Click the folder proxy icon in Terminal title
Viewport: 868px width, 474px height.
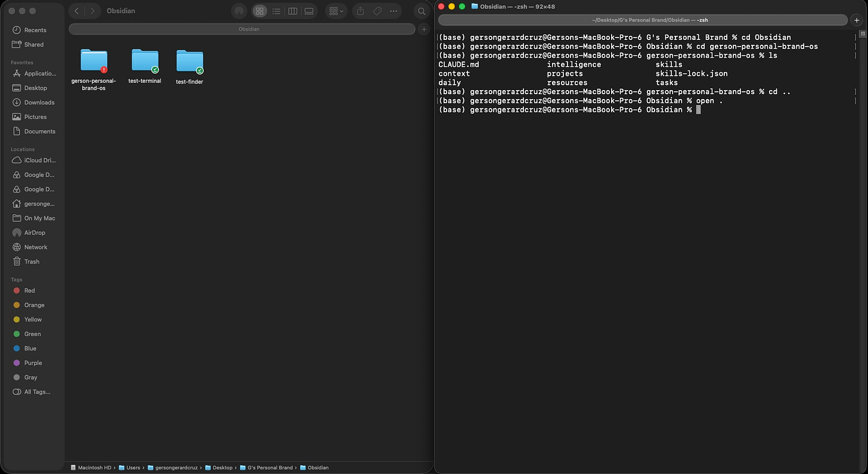475,7
